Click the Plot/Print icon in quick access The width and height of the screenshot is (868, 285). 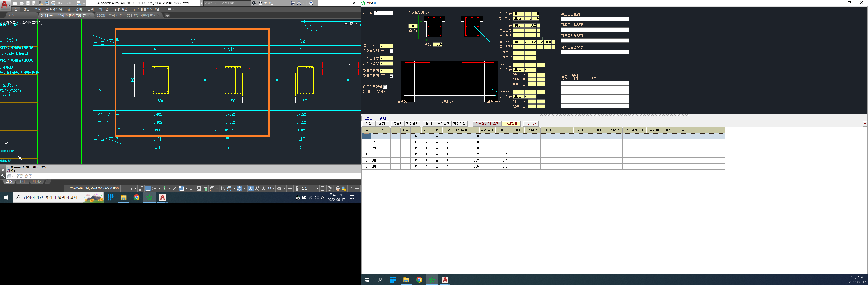[53, 3]
